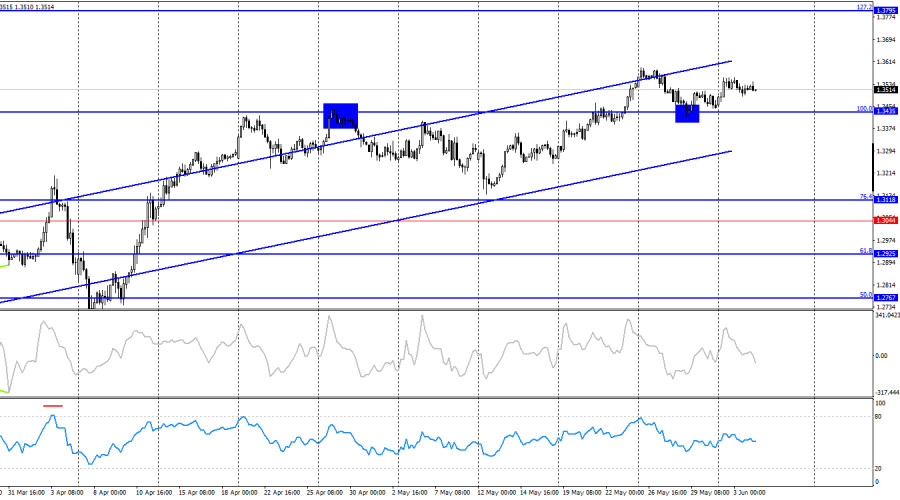
Task: Click the 2 May 16:00 time label
Action: [x=410, y=493]
